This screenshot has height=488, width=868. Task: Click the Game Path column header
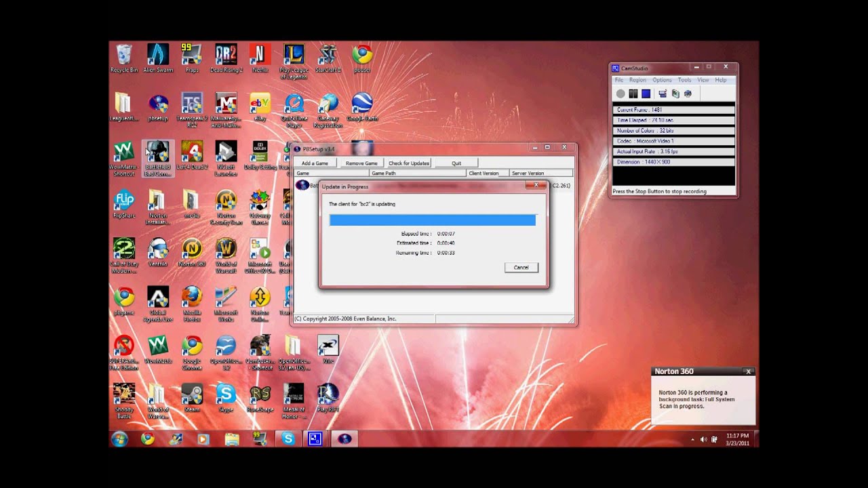pos(418,174)
